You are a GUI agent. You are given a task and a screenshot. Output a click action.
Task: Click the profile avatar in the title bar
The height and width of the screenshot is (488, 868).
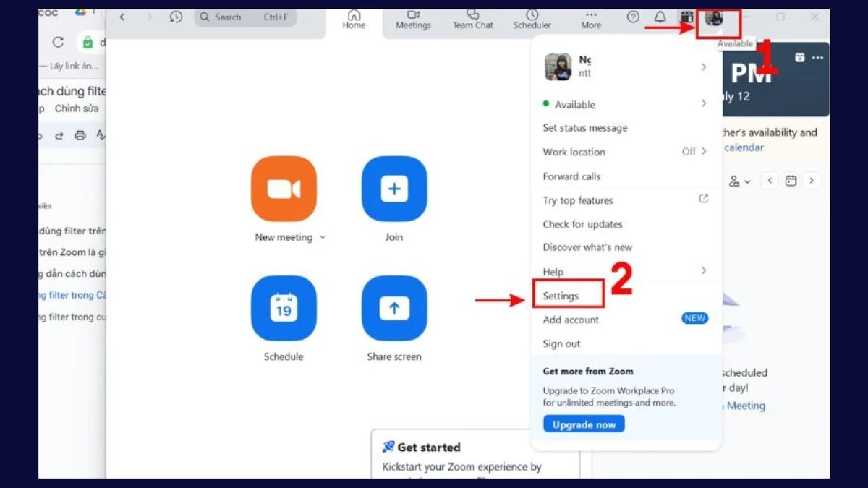714,18
